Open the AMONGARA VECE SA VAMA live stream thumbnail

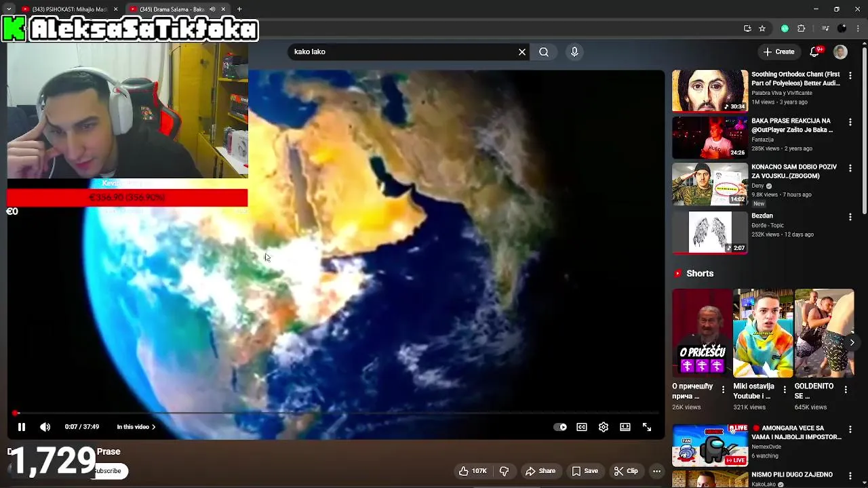(709, 445)
